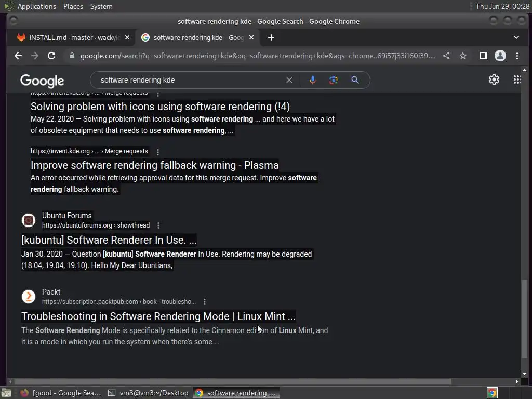The height and width of the screenshot is (399, 532).
Task: Open Troubleshooting in Software Rendering Mode link
Action: [x=158, y=316]
